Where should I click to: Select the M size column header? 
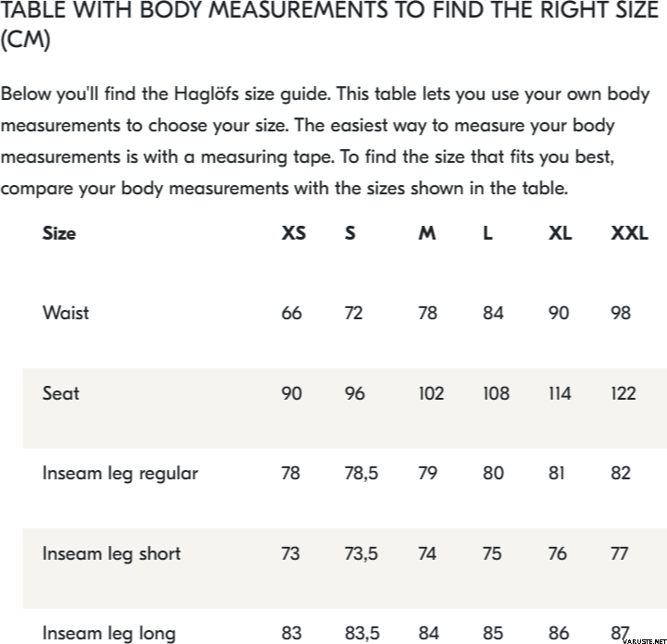(426, 233)
